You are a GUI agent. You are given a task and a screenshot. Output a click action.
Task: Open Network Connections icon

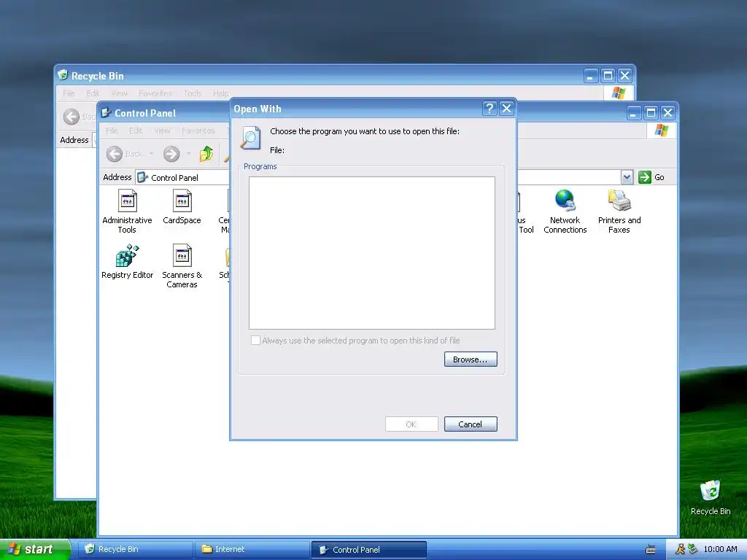(565, 211)
